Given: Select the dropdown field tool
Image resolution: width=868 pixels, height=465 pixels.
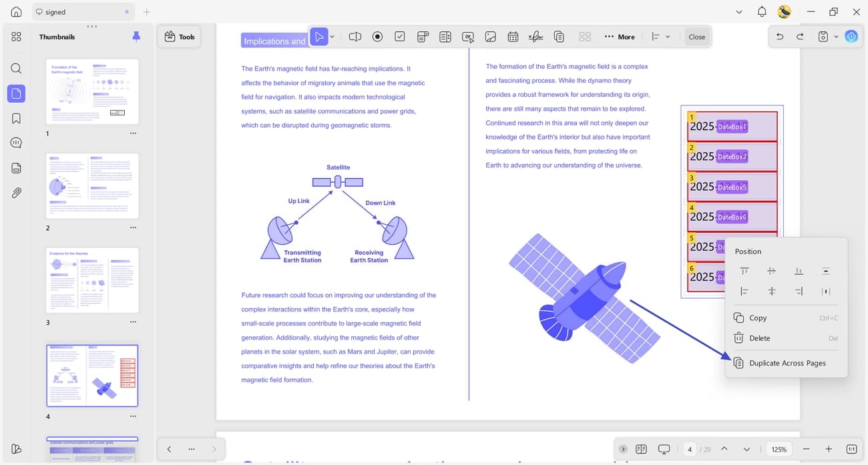Looking at the screenshot, I should click(x=423, y=37).
